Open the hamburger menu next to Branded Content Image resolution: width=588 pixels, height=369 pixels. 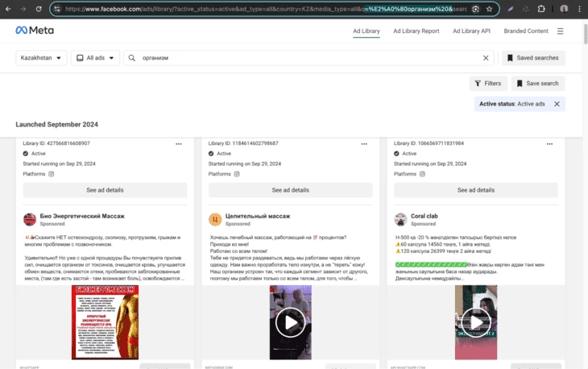[x=561, y=31]
